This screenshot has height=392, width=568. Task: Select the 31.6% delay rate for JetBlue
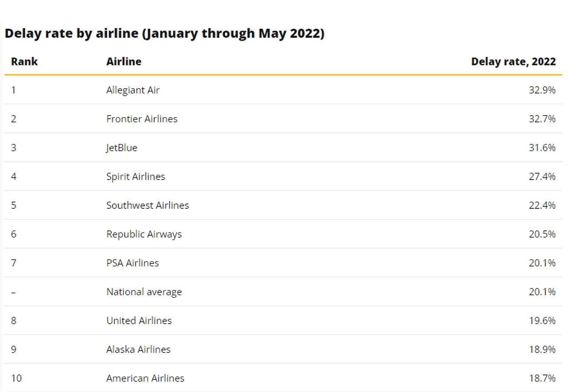coord(542,148)
